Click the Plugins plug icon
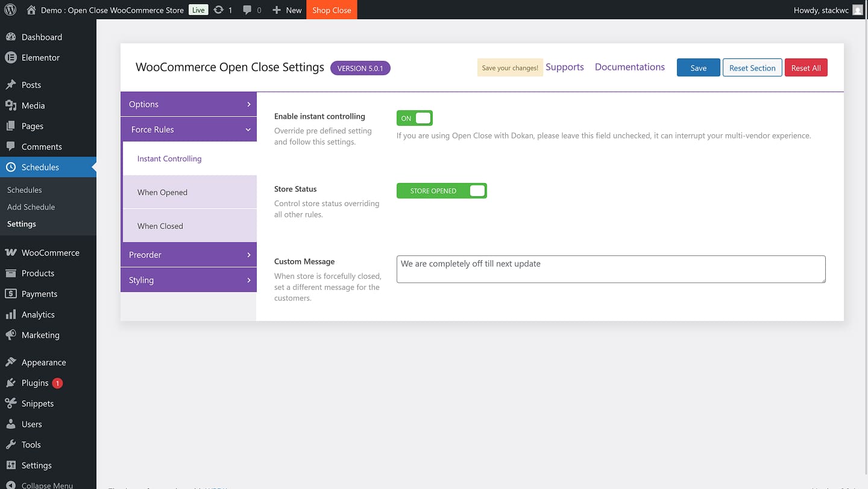The height and width of the screenshot is (489, 868). [x=11, y=383]
